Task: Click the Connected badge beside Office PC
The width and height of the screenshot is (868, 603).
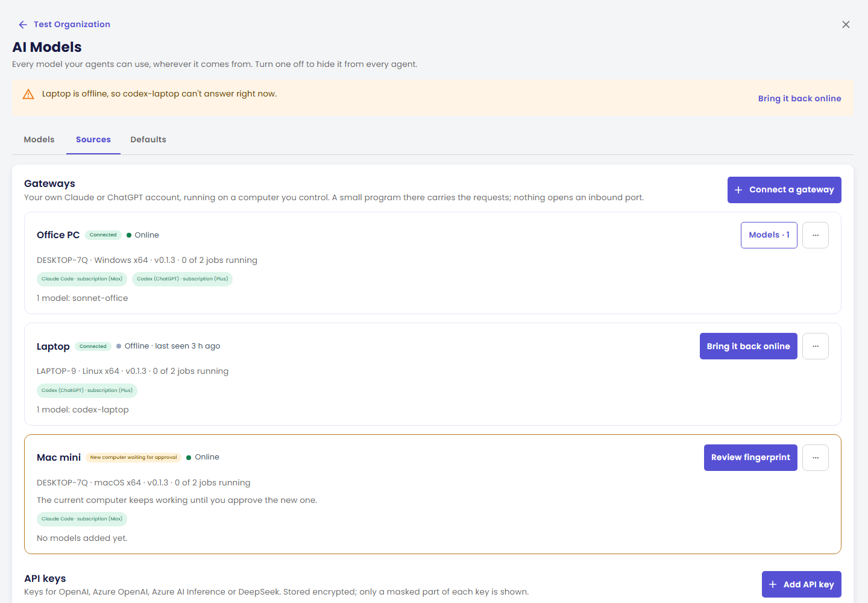Action: click(x=103, y=235)
